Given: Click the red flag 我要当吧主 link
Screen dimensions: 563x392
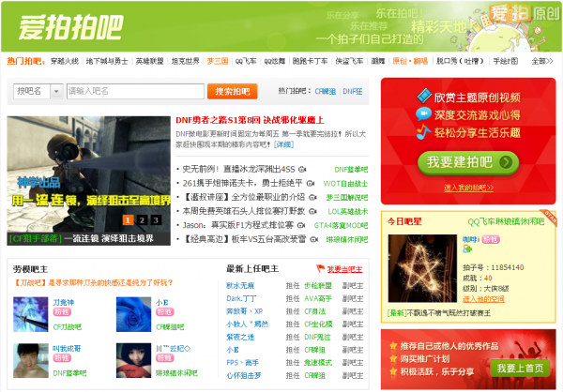Looking at the screenshot, I should point(340,269).
